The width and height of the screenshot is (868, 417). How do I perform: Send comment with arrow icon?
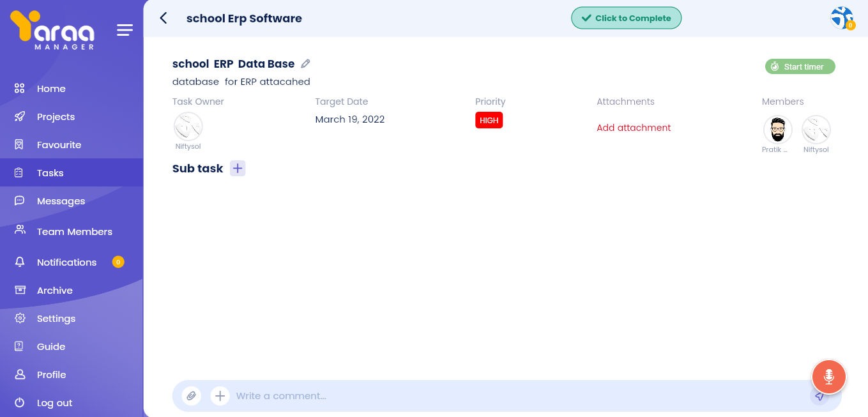(819, 397)
